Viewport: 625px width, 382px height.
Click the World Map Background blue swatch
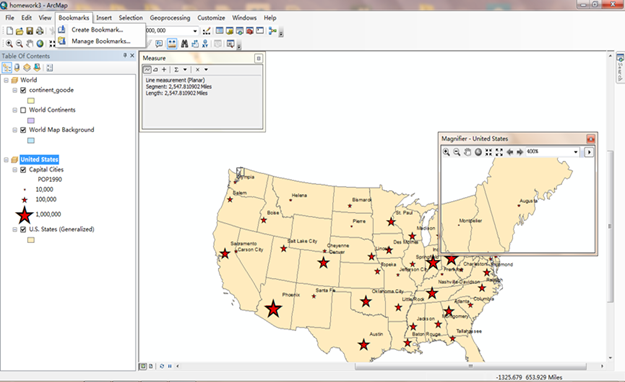(x=31, y=140)
